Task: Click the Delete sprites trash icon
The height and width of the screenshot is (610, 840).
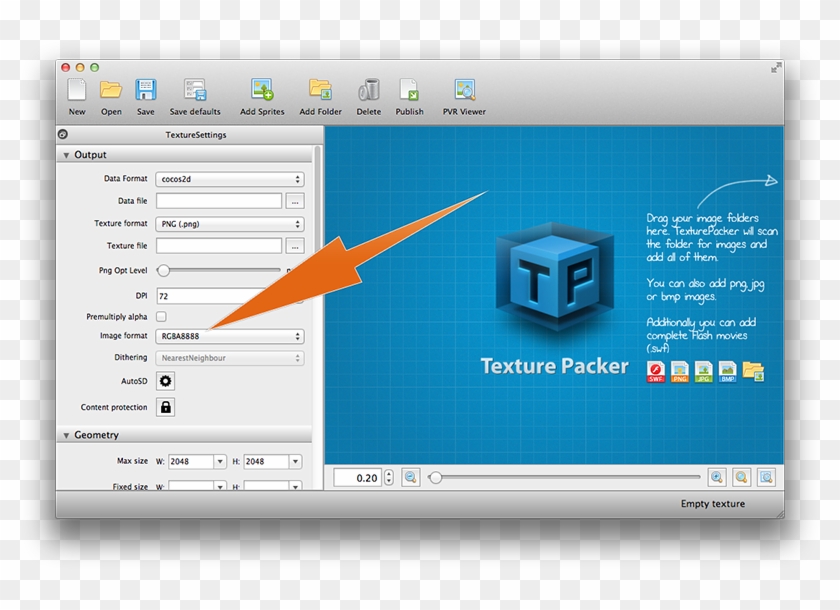Action: point(368,90)
